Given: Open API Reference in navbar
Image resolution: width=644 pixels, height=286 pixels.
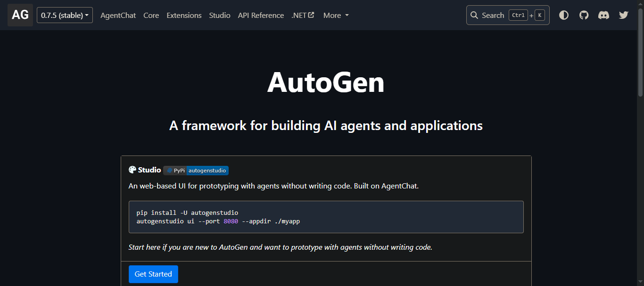Looking at the screenshot, I should 261,15.
